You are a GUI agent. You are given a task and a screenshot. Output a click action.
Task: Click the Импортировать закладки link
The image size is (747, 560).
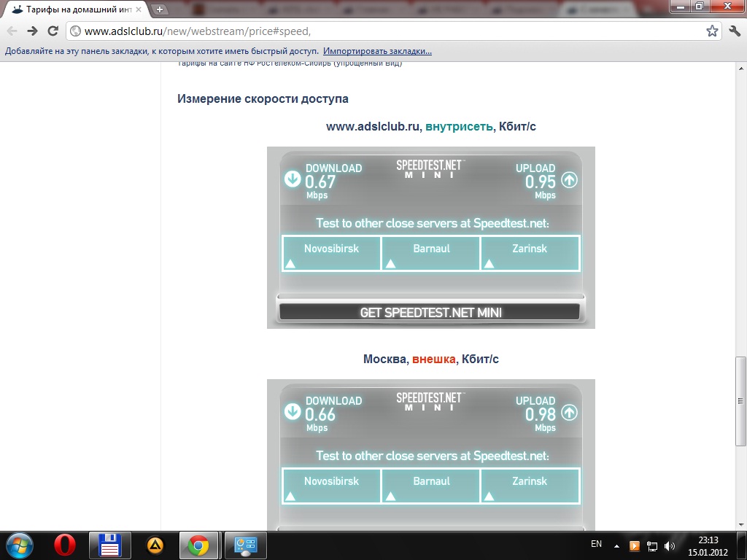(377, 51)
